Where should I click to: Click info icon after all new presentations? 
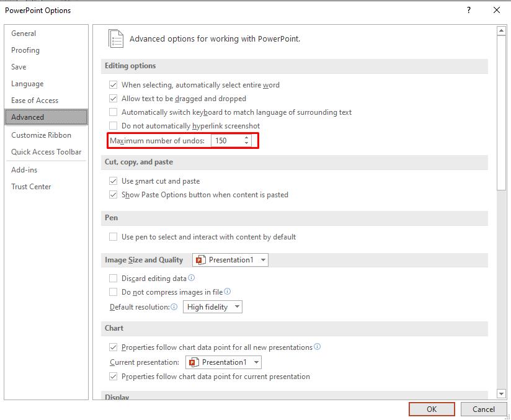tap(318, 347)
